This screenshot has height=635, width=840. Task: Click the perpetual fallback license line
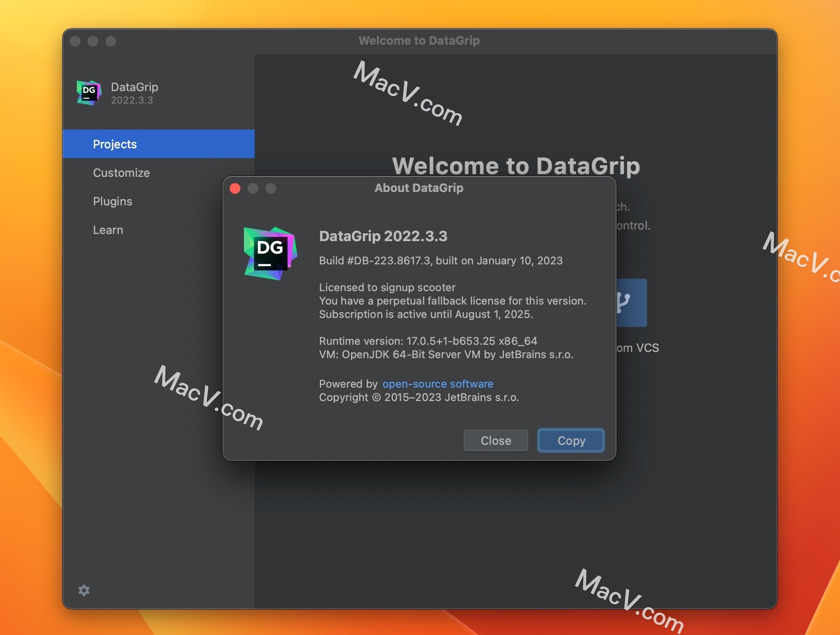point(453,301)
